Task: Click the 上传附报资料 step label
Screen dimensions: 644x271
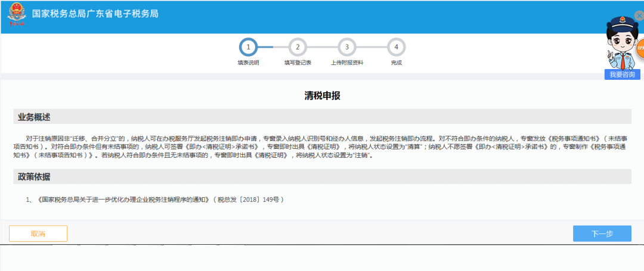Action: [x=347, y=63]
